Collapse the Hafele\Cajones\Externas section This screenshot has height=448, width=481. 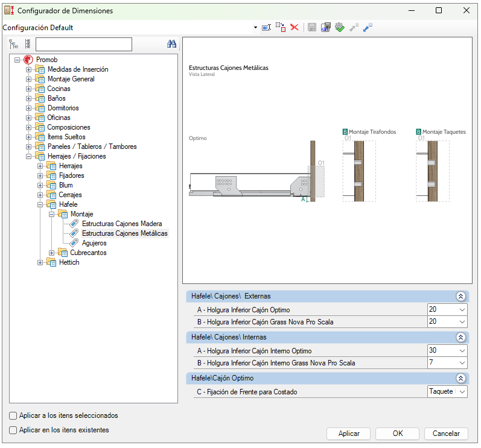click(460, 296)
